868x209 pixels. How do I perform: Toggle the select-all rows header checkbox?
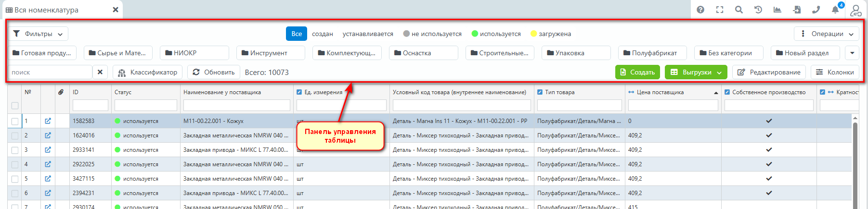15,106
